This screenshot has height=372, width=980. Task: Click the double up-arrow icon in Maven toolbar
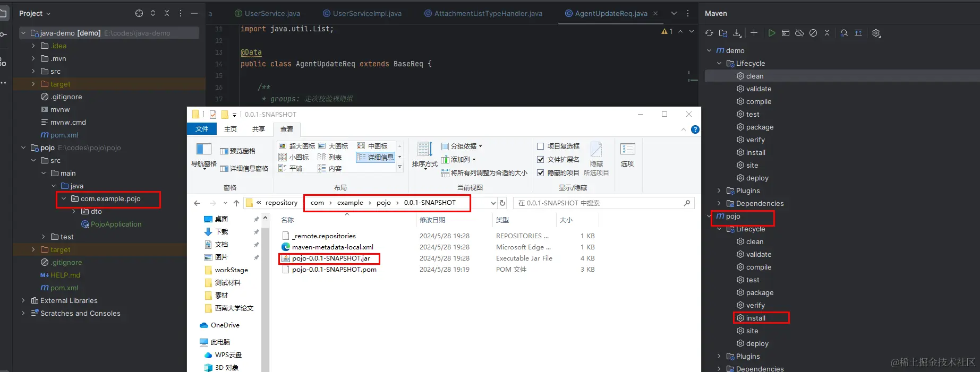click(858, 33)
